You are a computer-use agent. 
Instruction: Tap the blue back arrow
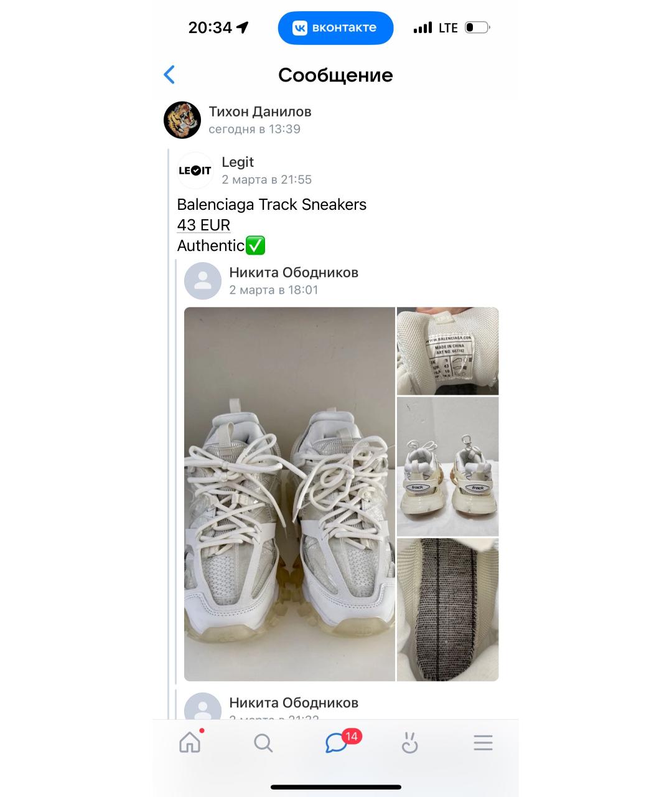coord(169,75)
